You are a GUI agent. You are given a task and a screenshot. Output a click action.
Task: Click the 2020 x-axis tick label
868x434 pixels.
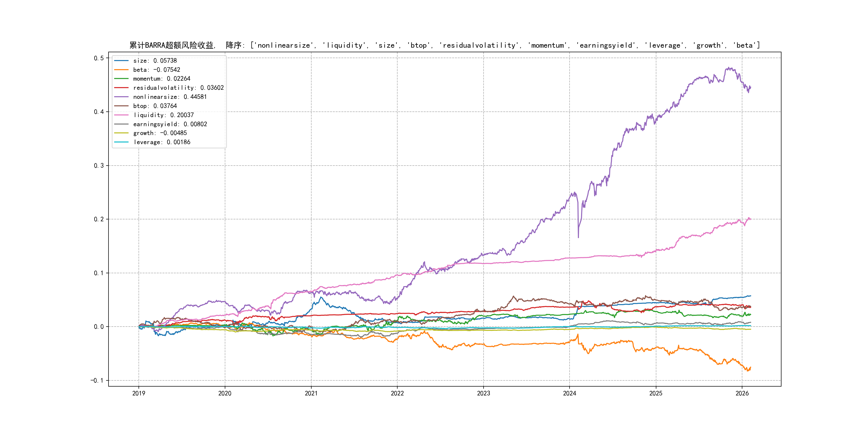225,393
